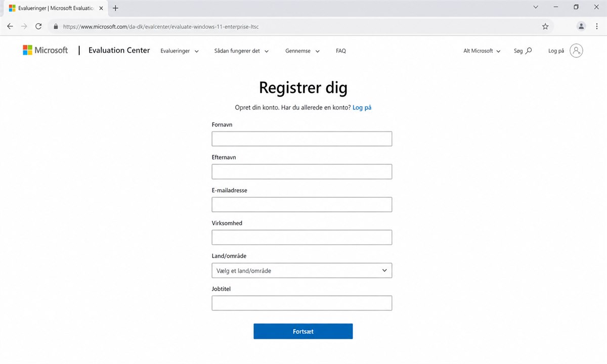Click the site lock icon in address bar
This screenshot has width=607, height=364.
pyautogui.click(x=55, y=26)
